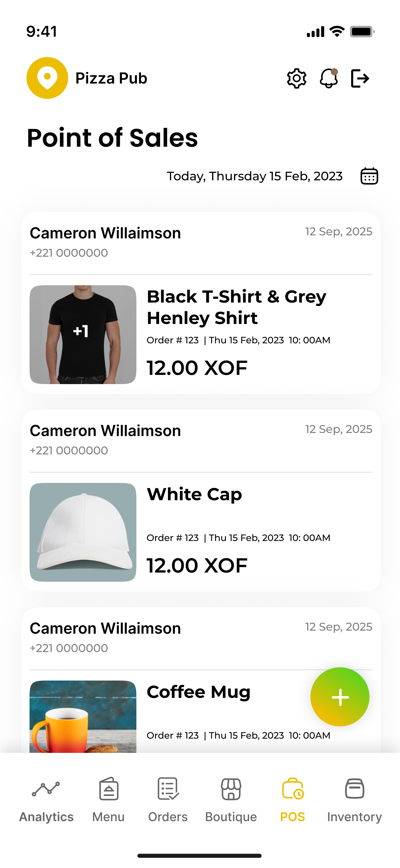Screen dimensions: 400x868
Task: Open the black T-shirt product thumbnail
Action: click(83, 335)
